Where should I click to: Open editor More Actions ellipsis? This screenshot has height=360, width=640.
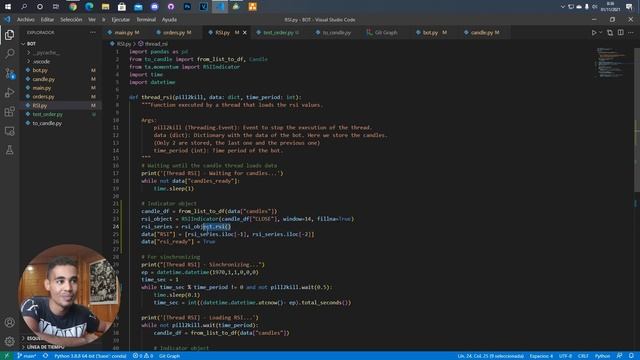click(x=631, y=33)
